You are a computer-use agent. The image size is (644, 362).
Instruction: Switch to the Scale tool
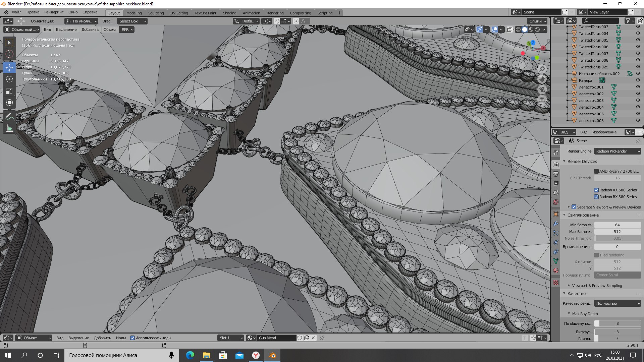point(9,91)
